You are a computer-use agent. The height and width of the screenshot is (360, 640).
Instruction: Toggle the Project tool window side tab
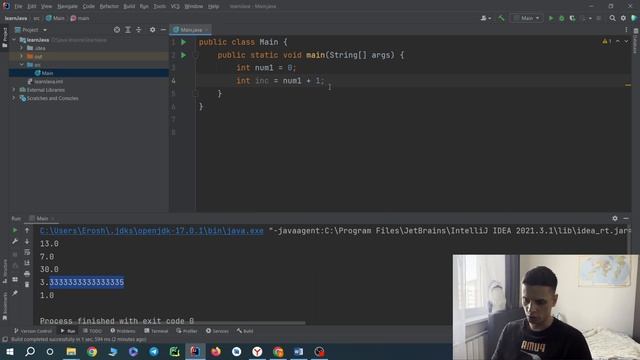[x=4, y=38]
